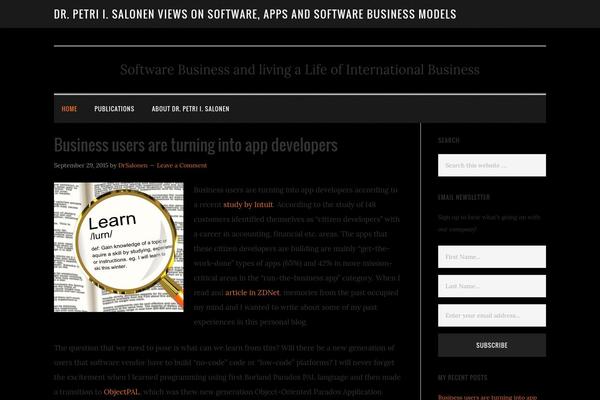
Task: Click the Subscribe button
Action: tap(492, 345)
